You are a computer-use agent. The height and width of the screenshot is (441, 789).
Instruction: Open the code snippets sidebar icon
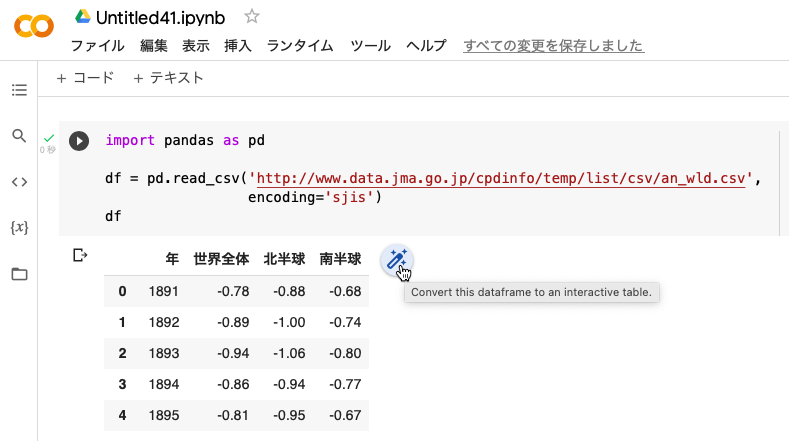[x=19, y=182]
